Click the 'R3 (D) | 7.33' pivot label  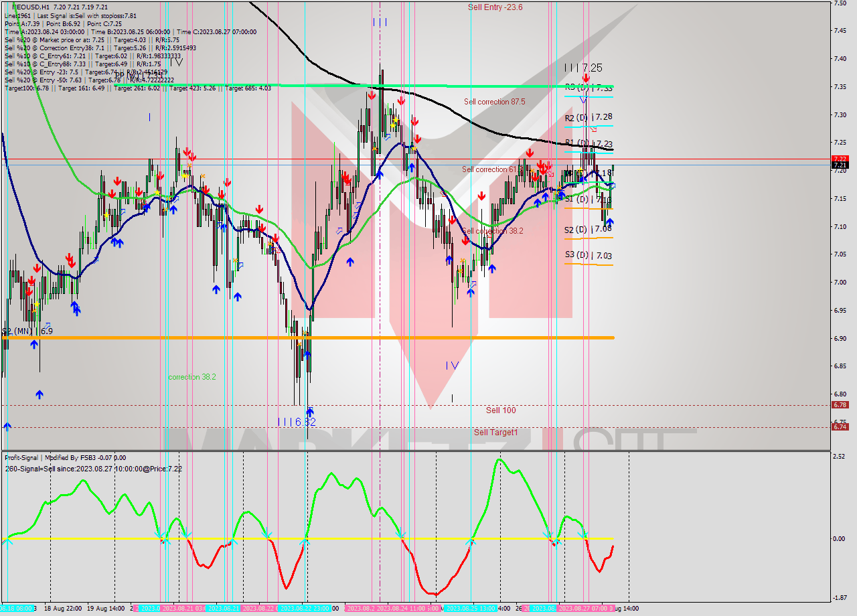click(x=588, y=88)
